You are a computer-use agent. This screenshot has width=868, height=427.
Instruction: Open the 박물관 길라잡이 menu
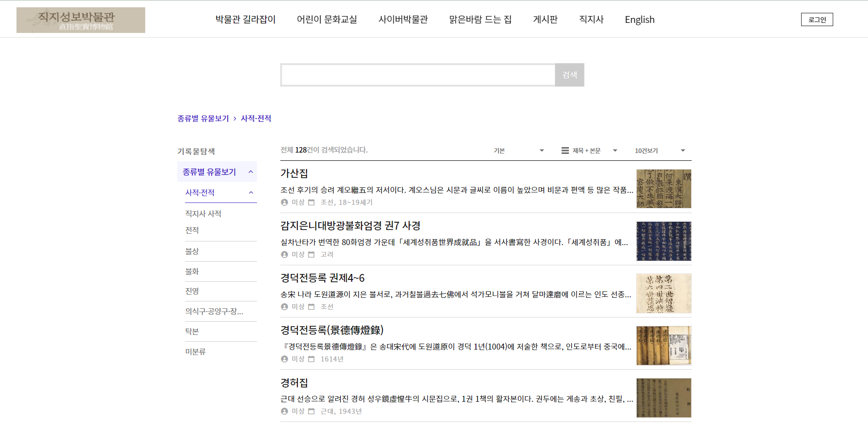tap(246, 19)
